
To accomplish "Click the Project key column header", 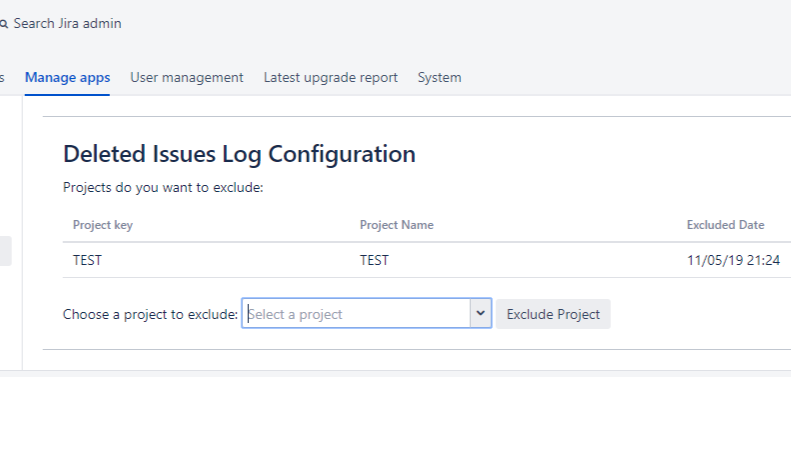I will pos(103,225).
